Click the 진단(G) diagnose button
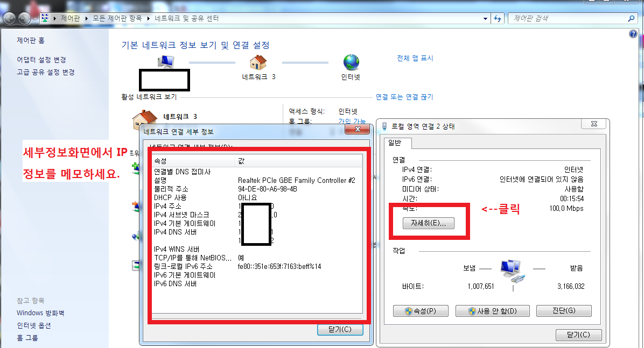 564,311
